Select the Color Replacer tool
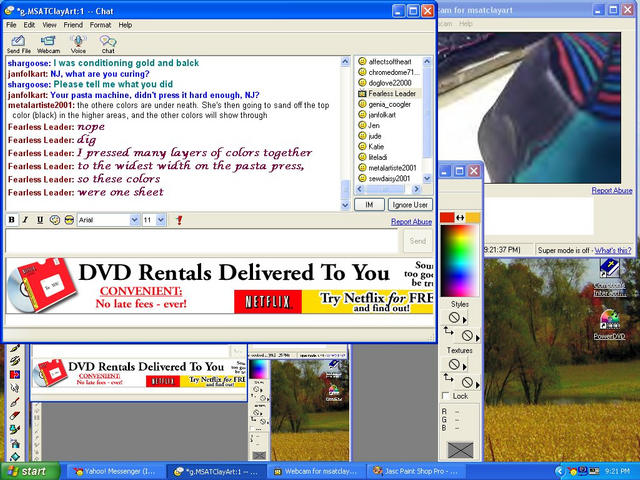This screenshot has width=640, height=480. [15, 374]
